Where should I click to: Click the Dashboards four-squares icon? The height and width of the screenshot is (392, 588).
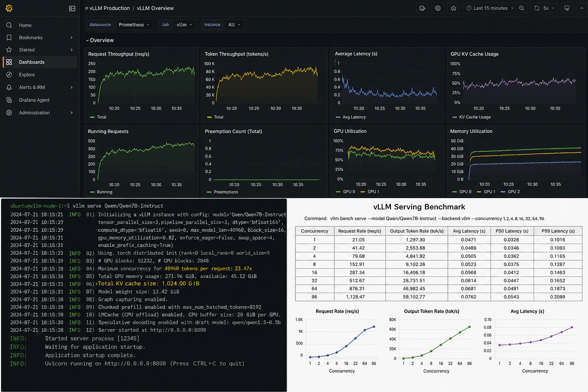click(x=9, y=62)
